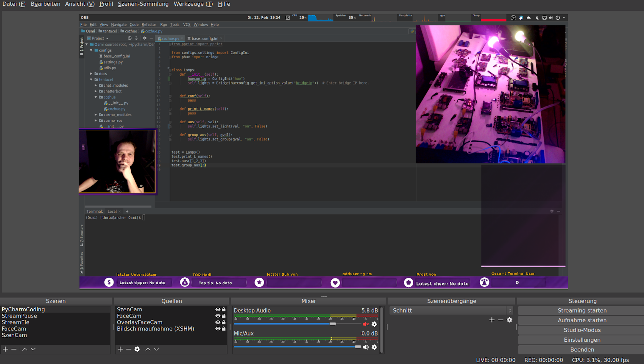Image resolution: width=644 pixels, height=364 pixels.
Task: Move source down in Quellen list
Action: click(156, 349)
